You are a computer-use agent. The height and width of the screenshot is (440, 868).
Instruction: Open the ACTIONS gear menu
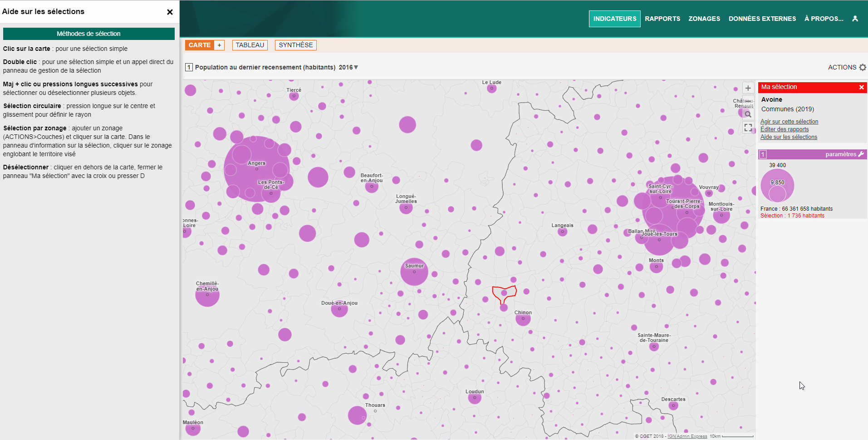coord(863,67)
